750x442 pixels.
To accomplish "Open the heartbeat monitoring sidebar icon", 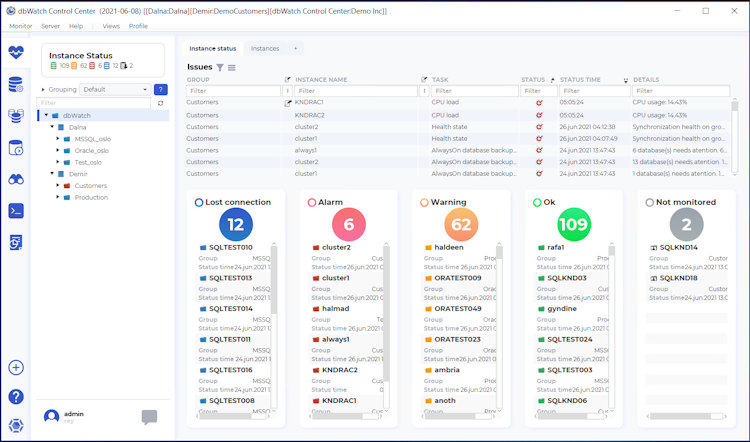I will [16, 52].
